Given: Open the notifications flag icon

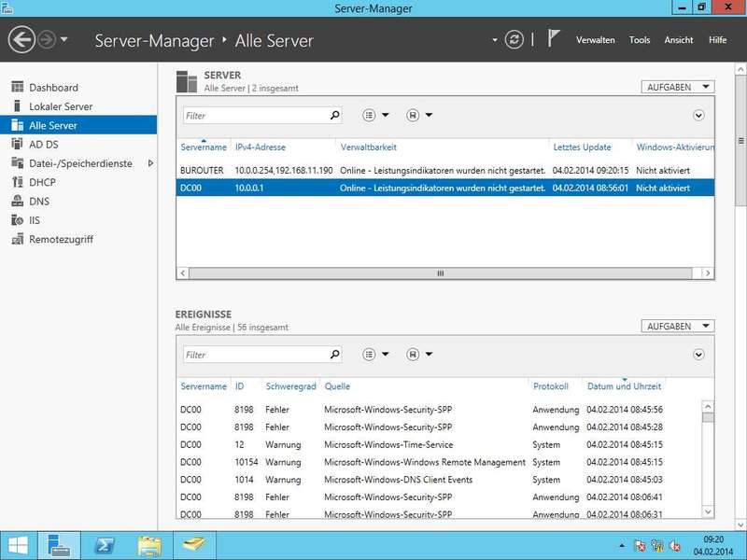Looking at the screenshot, I should 554,39.
